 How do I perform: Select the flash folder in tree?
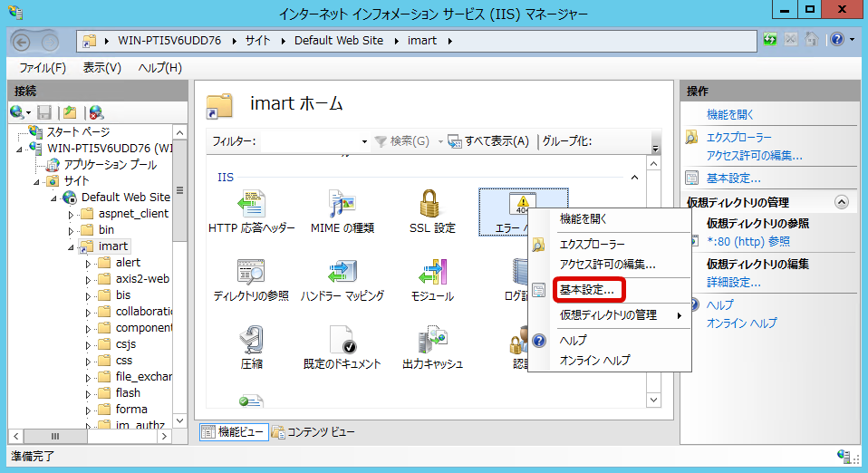click(x=128, y=392)
